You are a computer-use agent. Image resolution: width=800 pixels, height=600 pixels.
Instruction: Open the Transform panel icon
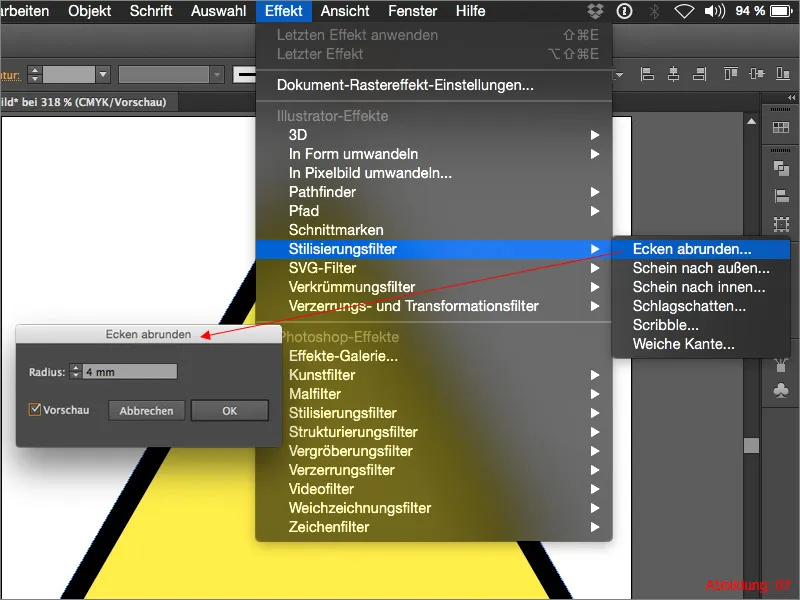[x=781, y=223]
